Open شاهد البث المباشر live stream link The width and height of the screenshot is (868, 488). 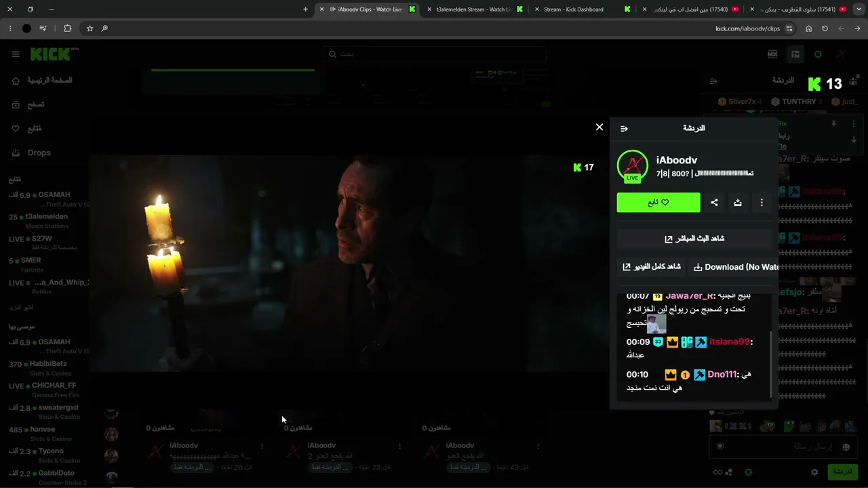click(694, 239)
